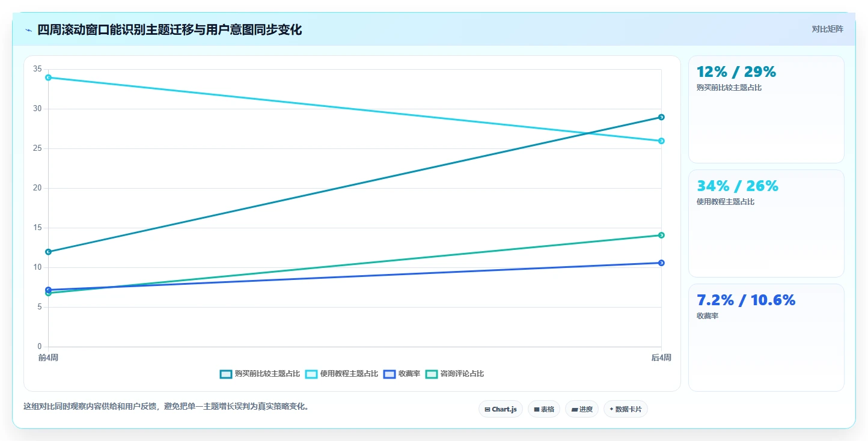Viewport: 868px width, 441px height.
Task: Select the 表格 tag chip
Action: tap(544, 409)
